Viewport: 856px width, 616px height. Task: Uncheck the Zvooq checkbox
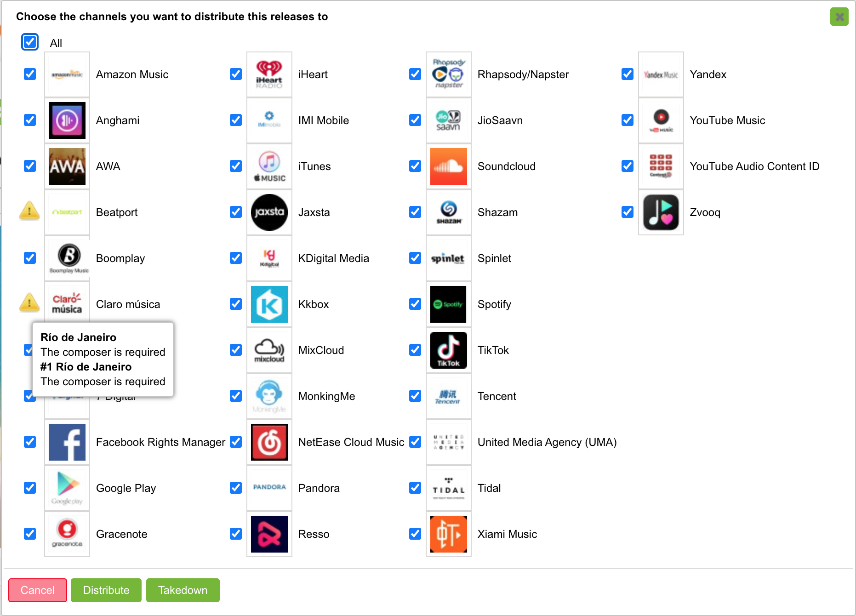(x=628, y=212)
